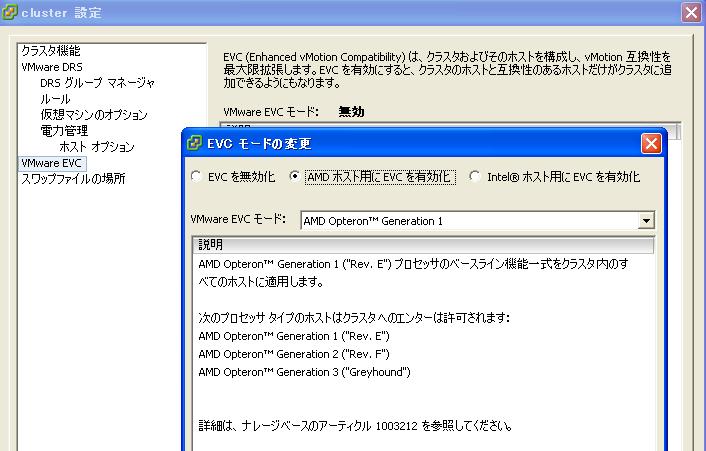Click the EVC モードの変更 title bar

click(423, 144)
